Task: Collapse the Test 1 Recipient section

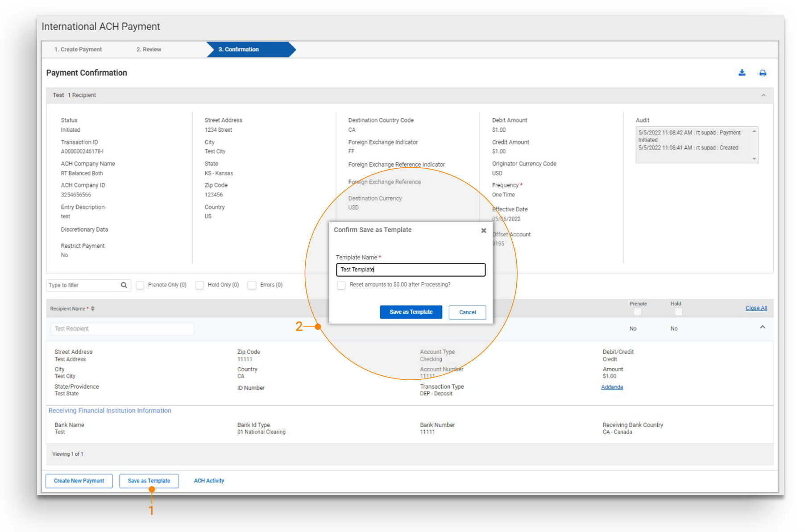Action: click(x=763, y=96)
